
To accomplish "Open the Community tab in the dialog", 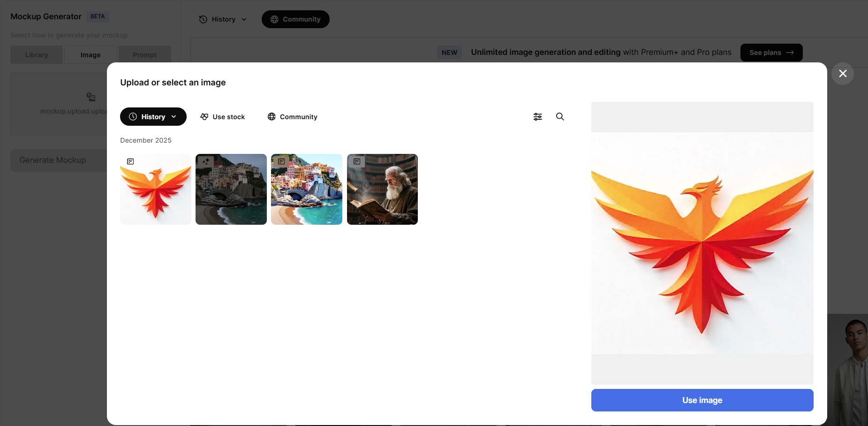I will pyautogui.click(x=292, y=117).
